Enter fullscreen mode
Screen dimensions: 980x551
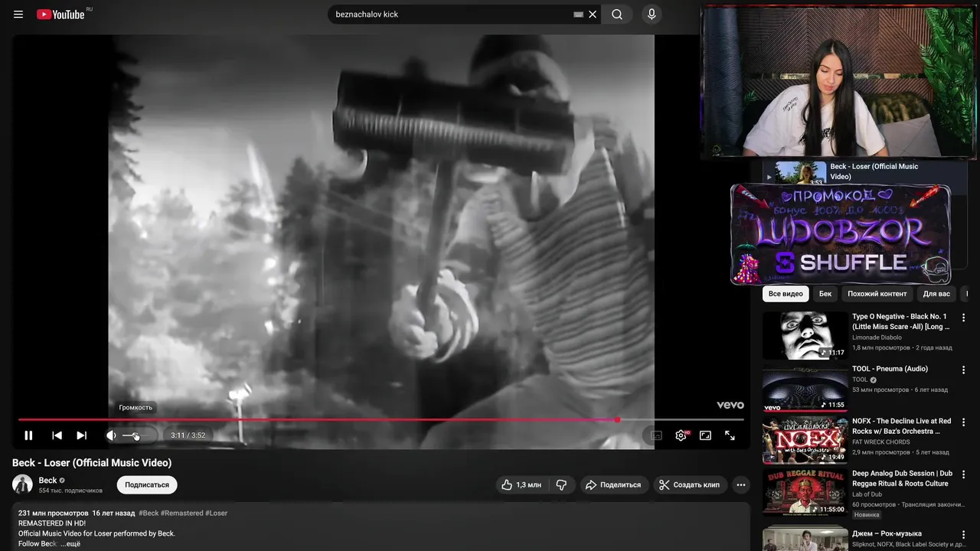point(730,435)
